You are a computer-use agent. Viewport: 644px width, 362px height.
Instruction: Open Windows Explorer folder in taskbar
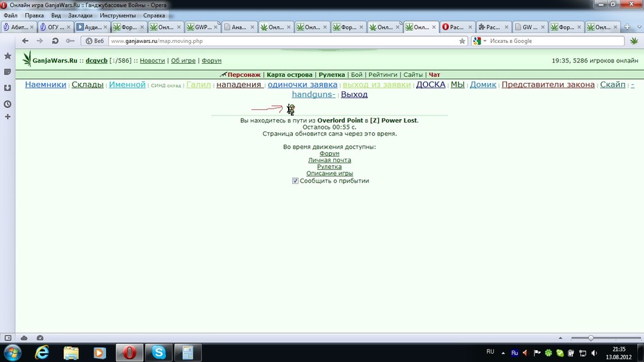[71, 352]
